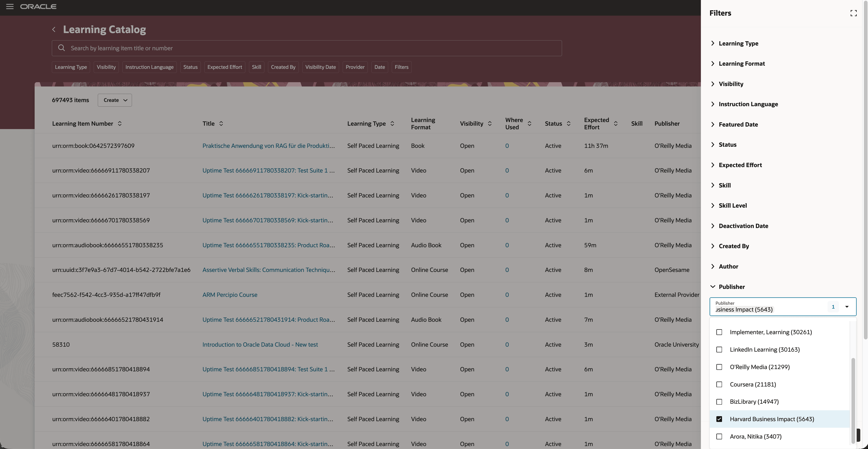Uncheck Harvard Business Impact publisher option
Viewport: 868px width, 449px height.
point(719,419)
